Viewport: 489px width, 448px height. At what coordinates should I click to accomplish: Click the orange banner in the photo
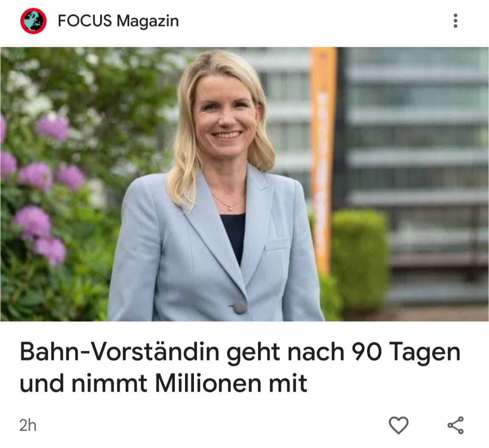click(x=323, y=159)
